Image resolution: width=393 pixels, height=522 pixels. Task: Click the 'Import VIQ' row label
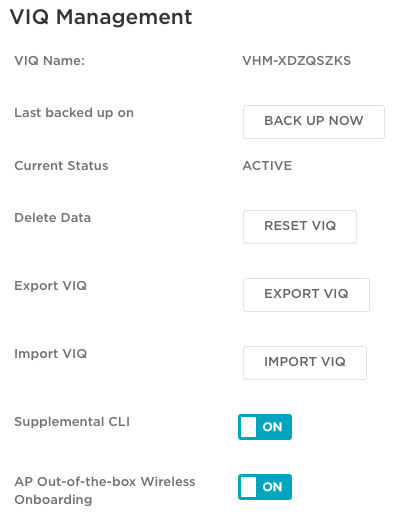click(50, 354)
